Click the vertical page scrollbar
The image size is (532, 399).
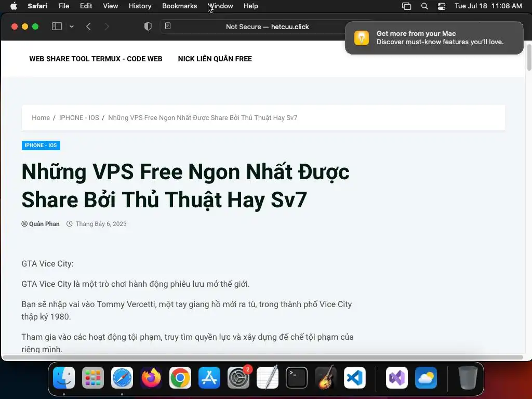coord(529,57)
